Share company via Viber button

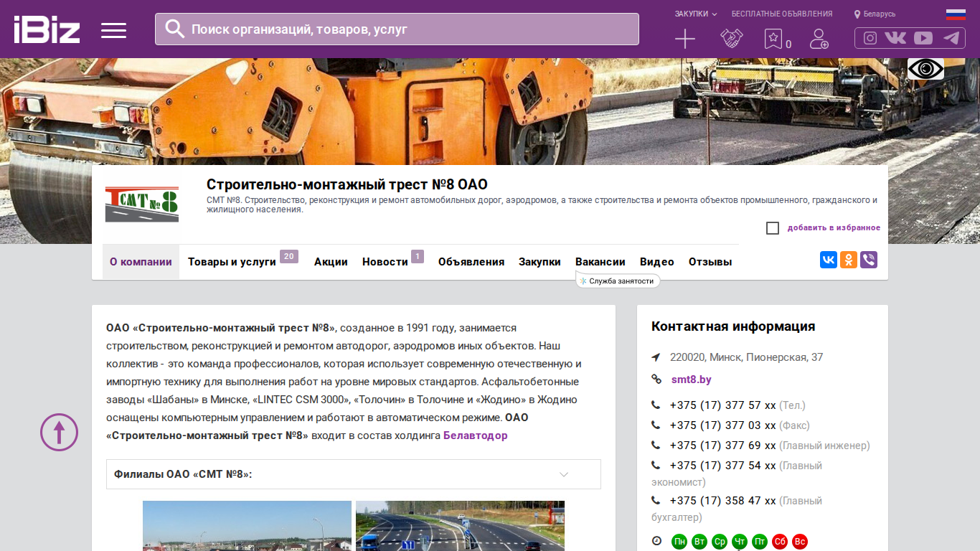tap(869, 260)
